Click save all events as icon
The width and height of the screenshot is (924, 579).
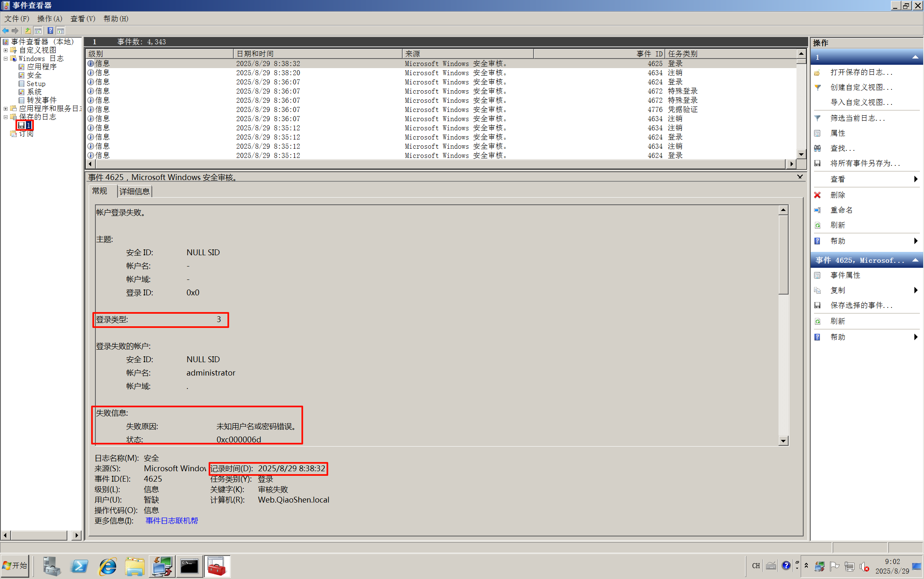817,163
